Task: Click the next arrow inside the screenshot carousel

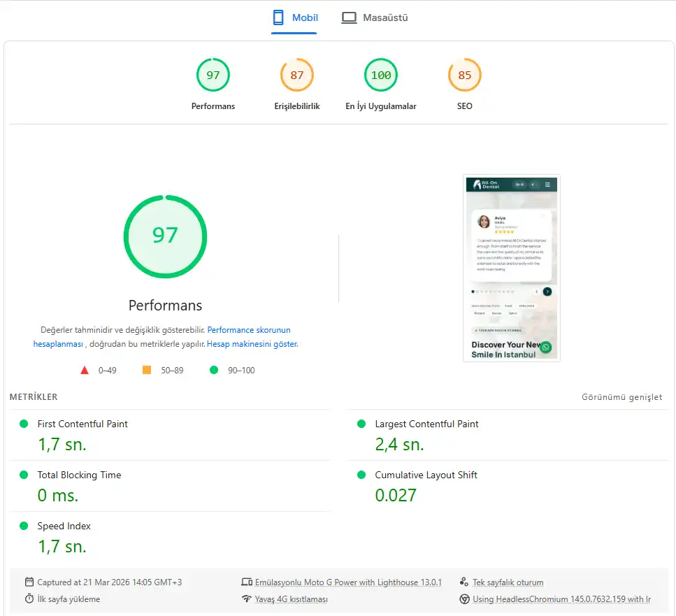Action: 547,292
